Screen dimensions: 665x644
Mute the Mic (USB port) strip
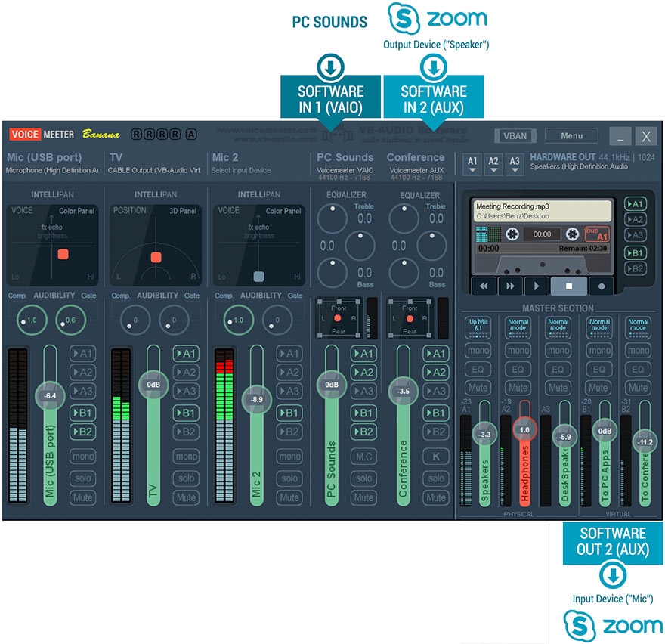point(82,497)
